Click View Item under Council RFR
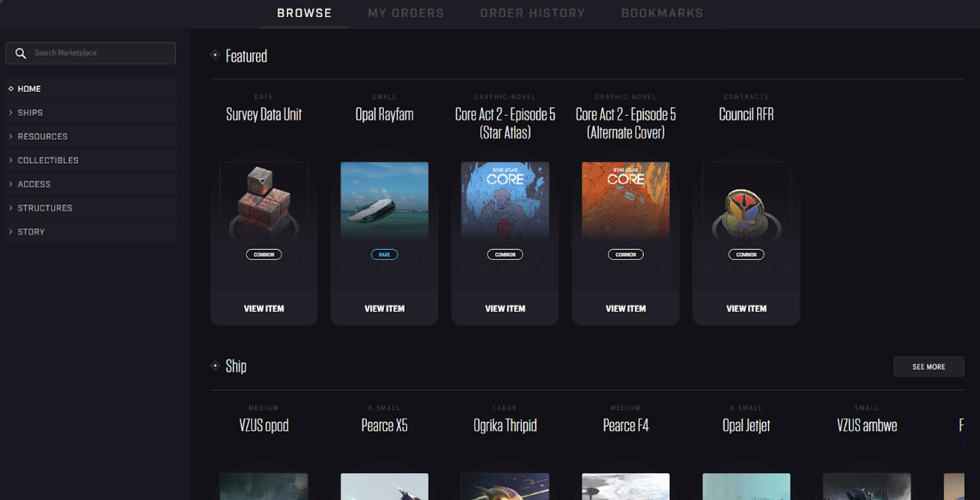This screenshot has width=980, height=500. pos(746,309)
